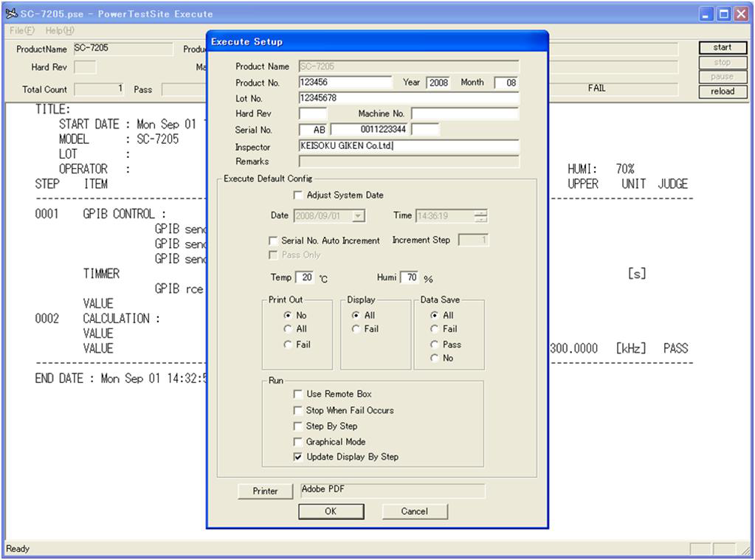This screenshot has height=560, width=755.
Task: Open the Help menu
Action: click(x=60, y=30)
